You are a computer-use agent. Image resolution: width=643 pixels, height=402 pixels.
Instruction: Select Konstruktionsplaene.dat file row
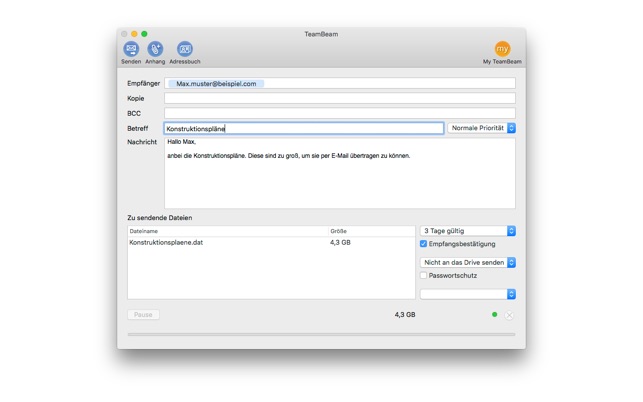[271, 242]
